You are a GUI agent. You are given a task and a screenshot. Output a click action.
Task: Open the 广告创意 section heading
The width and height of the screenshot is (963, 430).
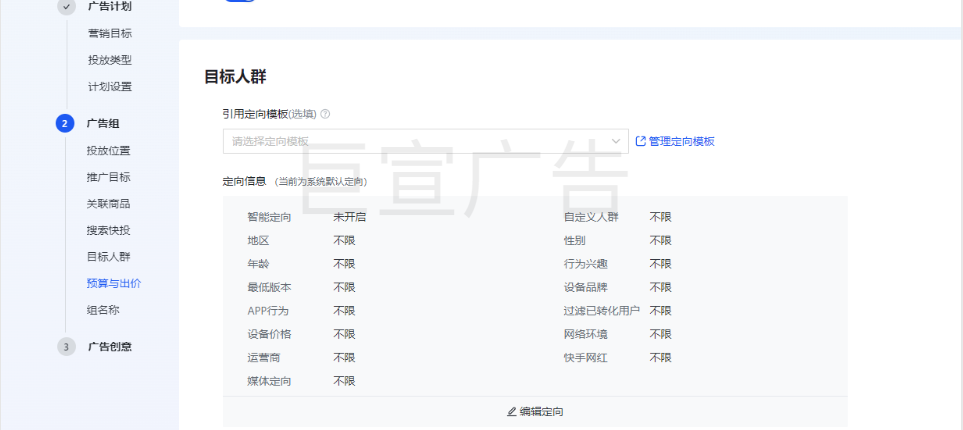coord(109,346)
